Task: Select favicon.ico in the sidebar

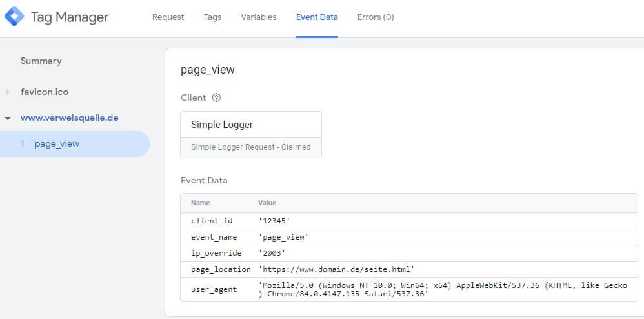Action: [45, 92]
